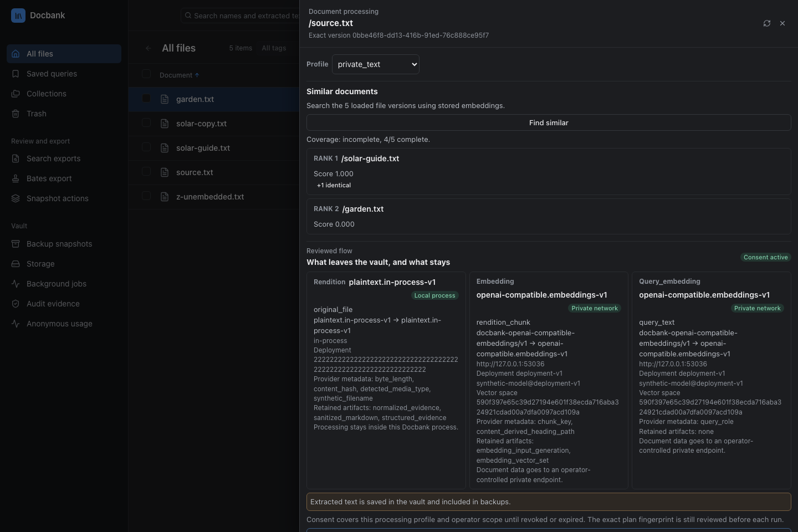Check the solar-copy.txt row checkbox
The height and width of the screenshot is (532, 798).
coord(146,122)
